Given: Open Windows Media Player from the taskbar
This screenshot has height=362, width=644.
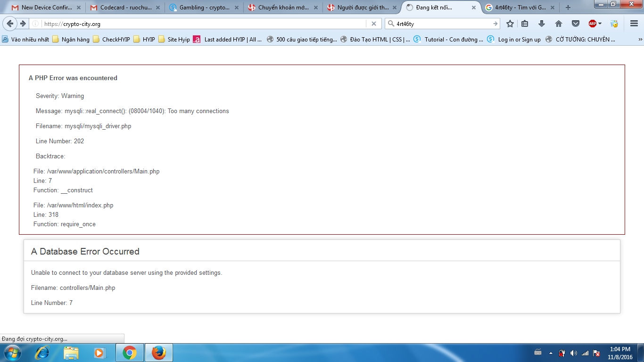Looking at the screenshot, I should tap(99, 353).
